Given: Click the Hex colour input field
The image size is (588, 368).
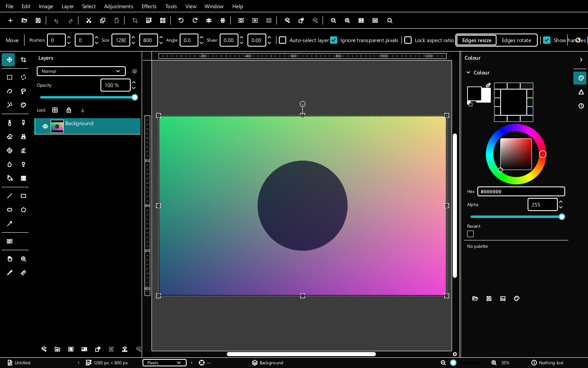Looking at the screenshot, I should 521,191.
